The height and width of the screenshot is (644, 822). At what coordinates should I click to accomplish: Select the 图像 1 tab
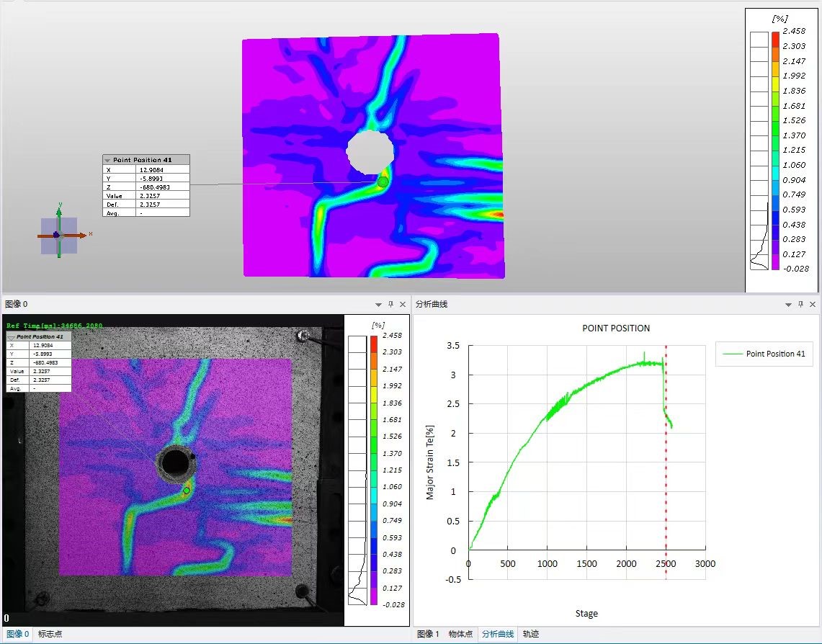[x=427, y=634]
